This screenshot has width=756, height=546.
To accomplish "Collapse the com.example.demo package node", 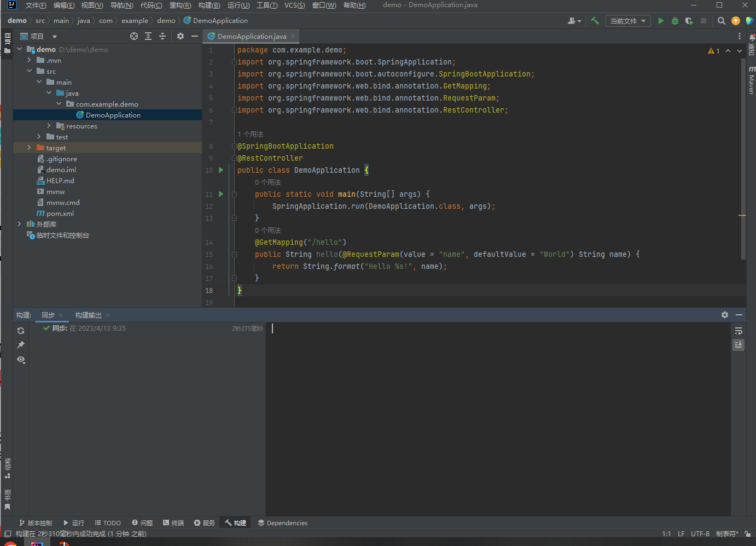I will [x=59, y=104].
